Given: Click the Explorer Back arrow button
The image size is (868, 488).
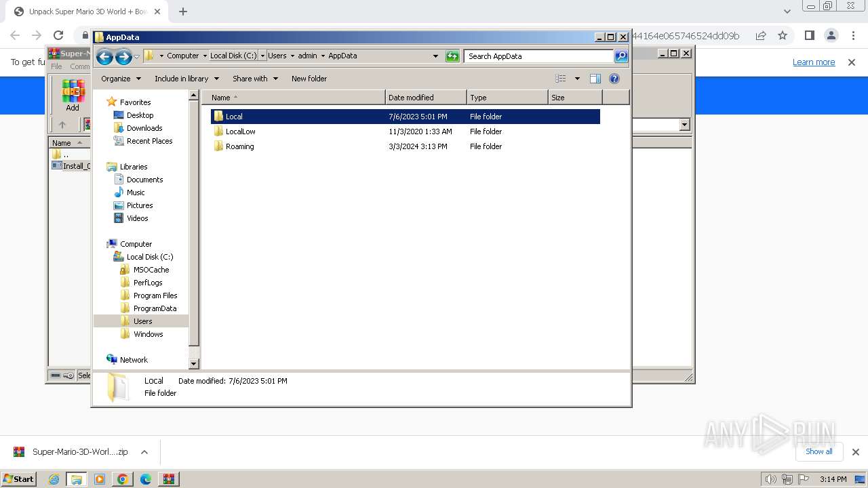Looking at the screenshot, I should tap(104, 57).
